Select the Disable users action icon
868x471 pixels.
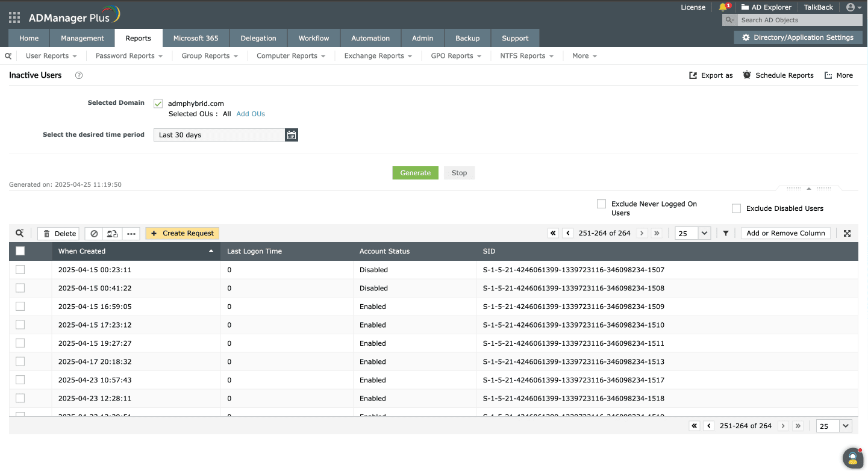click(x=95, y=233)
